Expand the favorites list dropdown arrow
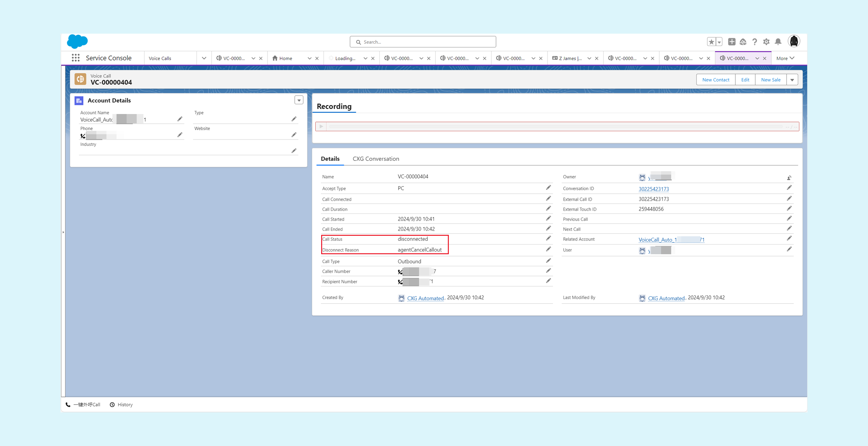The height and width of the screenshot is (446, 868). pyautogui.click(x=719, y=42)
